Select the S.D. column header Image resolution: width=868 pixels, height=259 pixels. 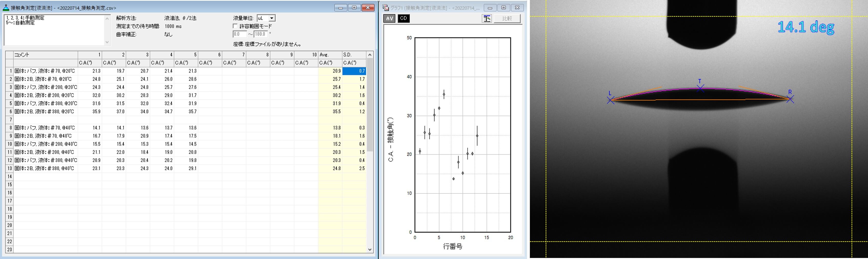(x=354, y=55)
